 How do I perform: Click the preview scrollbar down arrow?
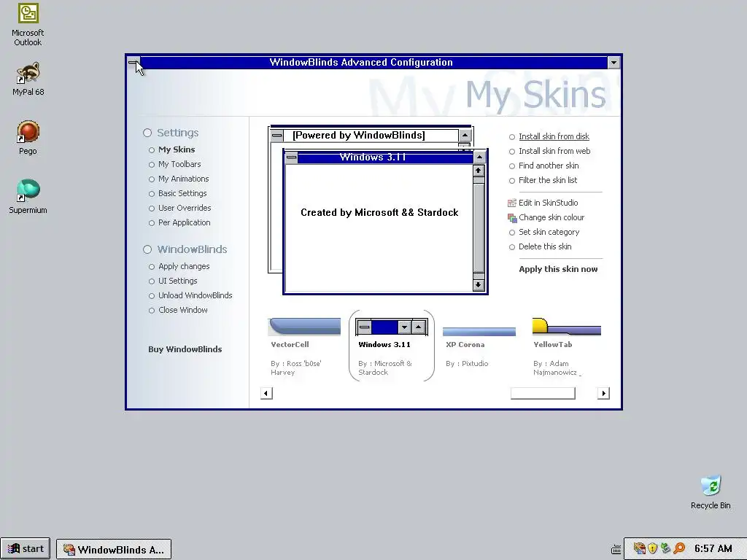click(479, 285)
